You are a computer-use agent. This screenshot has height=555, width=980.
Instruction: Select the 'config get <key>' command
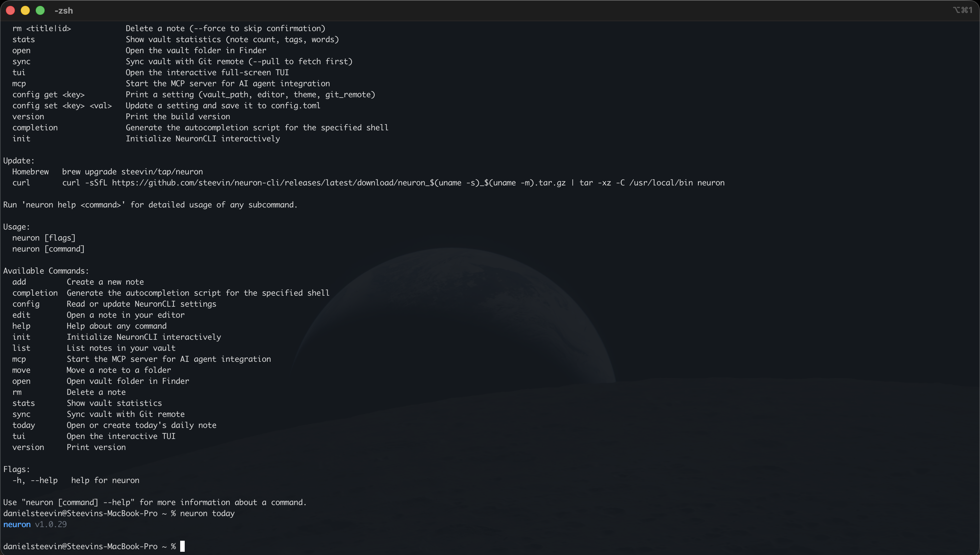[48, 95]
